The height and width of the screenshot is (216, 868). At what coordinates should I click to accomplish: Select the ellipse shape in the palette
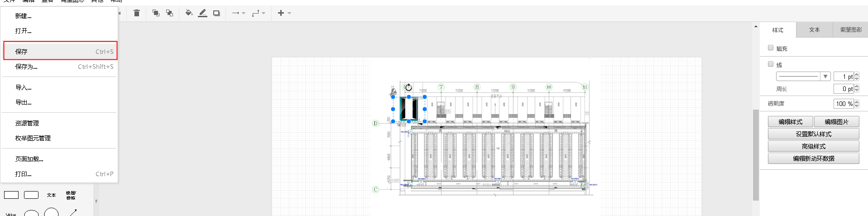pos(31,213)
